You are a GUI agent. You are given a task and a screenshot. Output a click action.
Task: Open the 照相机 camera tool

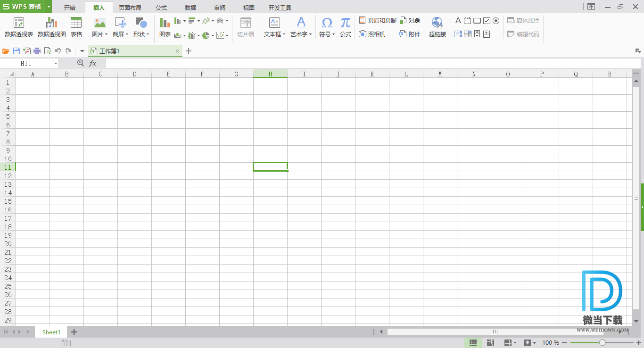coord(372,34)
